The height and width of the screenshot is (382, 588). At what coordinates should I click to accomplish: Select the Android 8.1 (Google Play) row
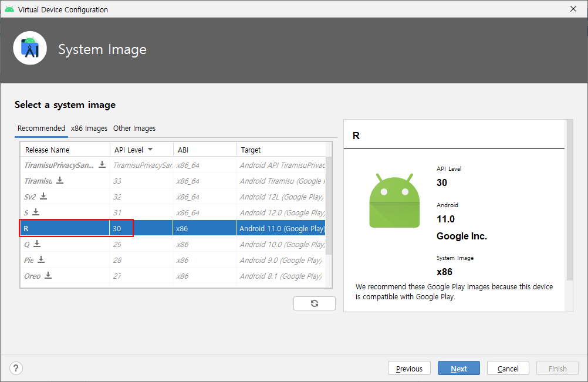coord(173,276)
